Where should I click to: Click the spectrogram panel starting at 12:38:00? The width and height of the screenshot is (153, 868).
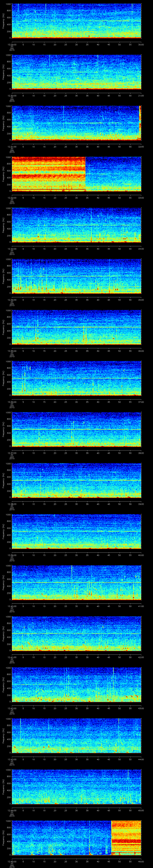click(76, 481)
